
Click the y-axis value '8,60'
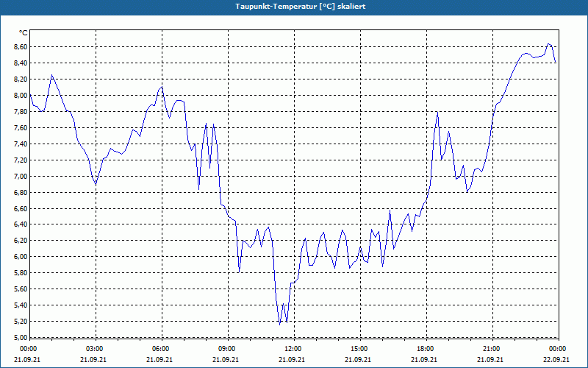[21, 47]
